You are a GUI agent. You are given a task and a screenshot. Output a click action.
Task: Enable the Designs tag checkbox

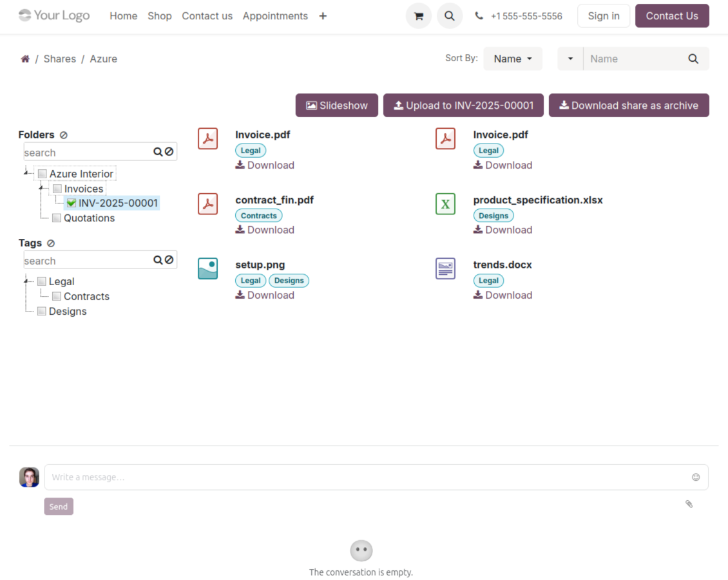click(42, 312)
